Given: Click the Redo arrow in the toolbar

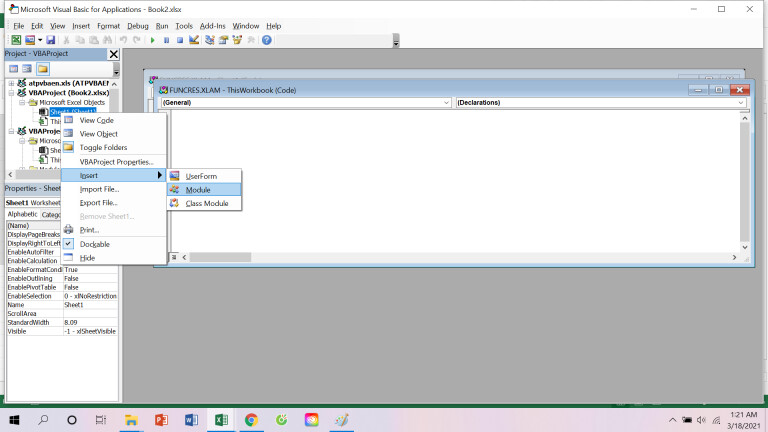Looking at the screenshot, I should pos(137,40).
